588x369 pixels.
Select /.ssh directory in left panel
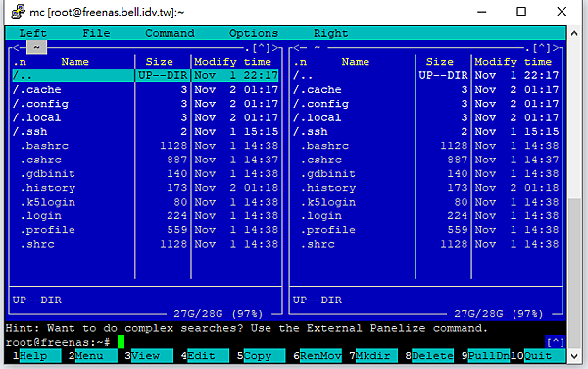click(145, 131)
